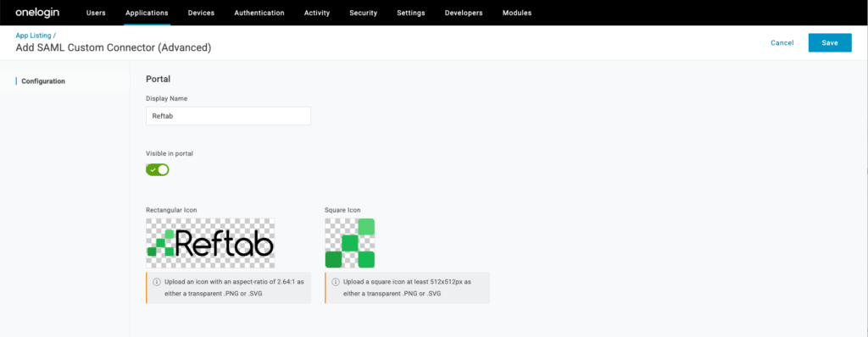
Task: Open the Modules menu
Action: click(517, 13)
